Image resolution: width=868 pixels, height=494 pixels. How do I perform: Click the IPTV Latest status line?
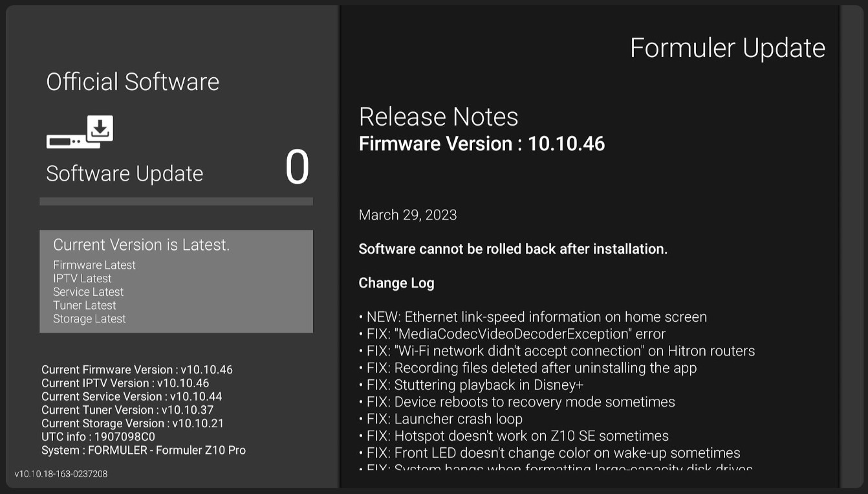[x=82, y=278]
